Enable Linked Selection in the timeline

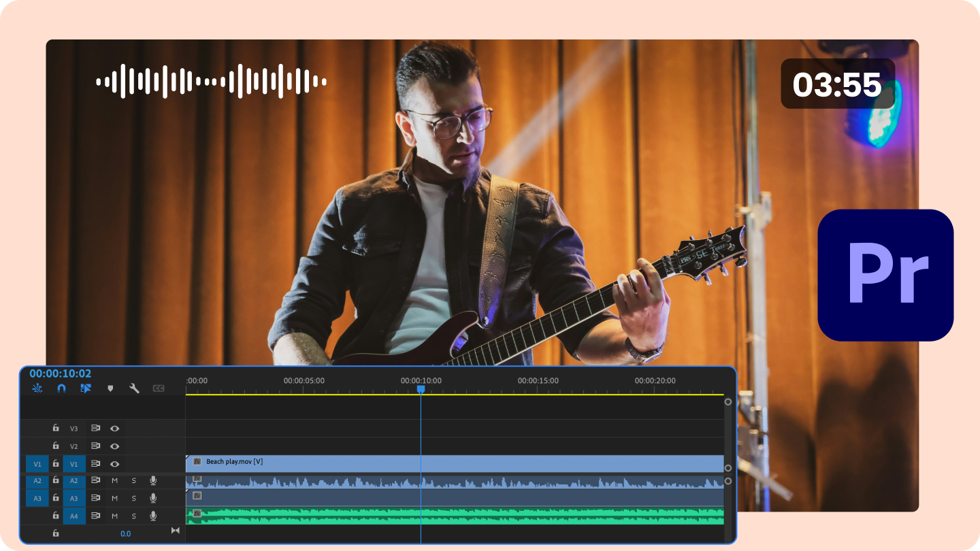click(x=85, y=388)
